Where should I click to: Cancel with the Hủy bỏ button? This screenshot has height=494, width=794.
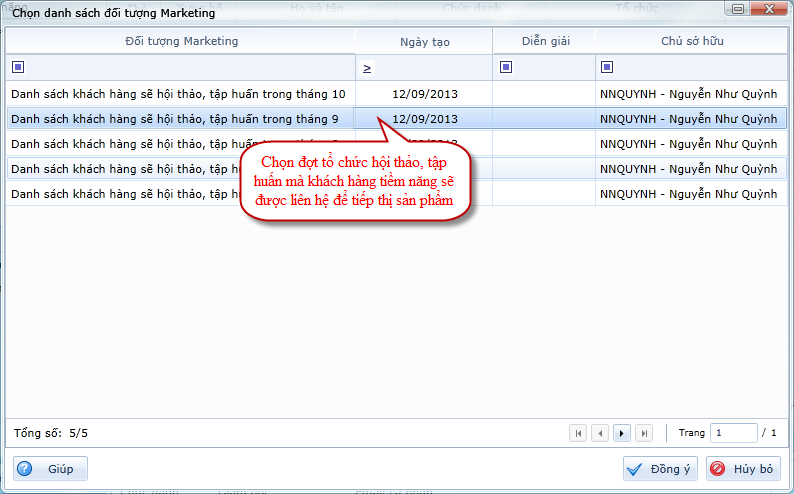(x=743, y=468)
